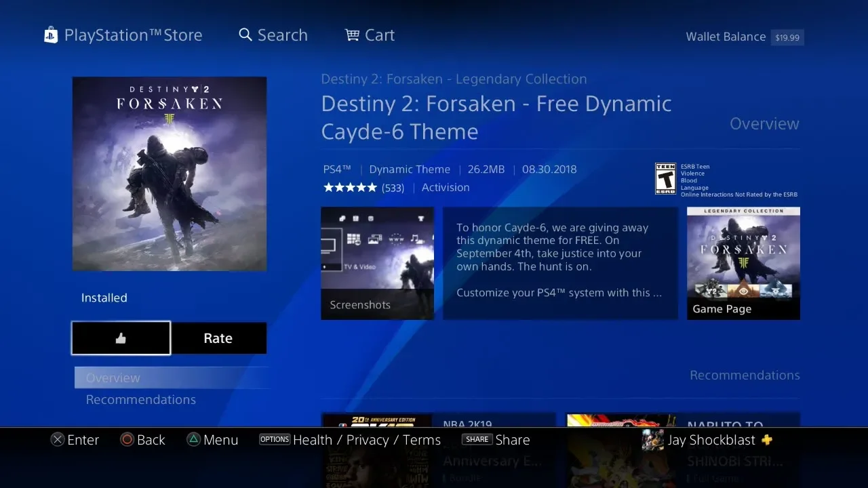This screenshot has width=868, height=488.
Task: Click the circle Back button icon
Action: click(127, 440)
